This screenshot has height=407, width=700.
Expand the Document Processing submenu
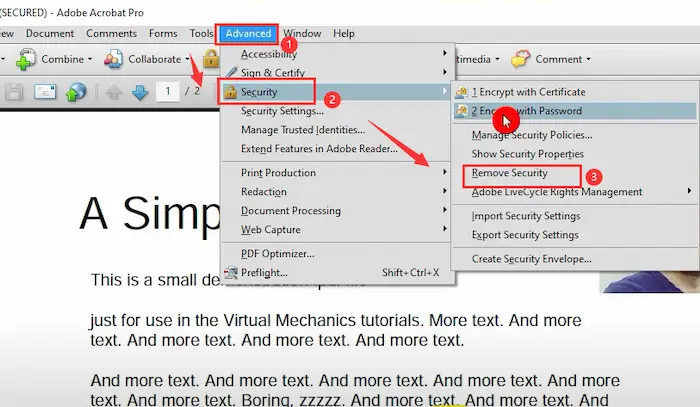[x=338, y=211]
